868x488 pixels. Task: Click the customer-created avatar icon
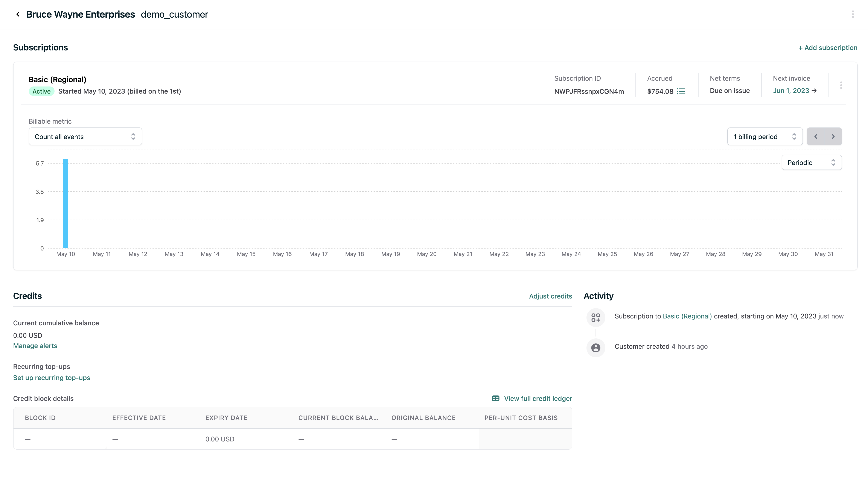click(595, 348)
